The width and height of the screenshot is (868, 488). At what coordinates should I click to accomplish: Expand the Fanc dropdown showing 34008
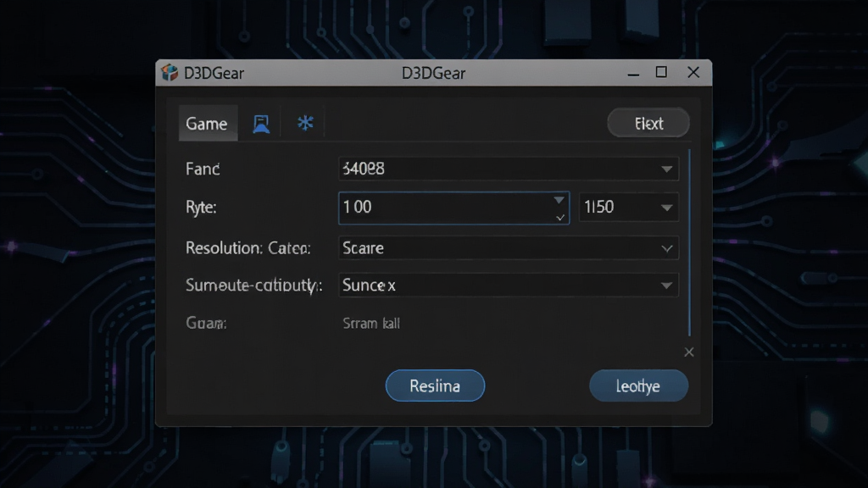click(x=509, y=169)
